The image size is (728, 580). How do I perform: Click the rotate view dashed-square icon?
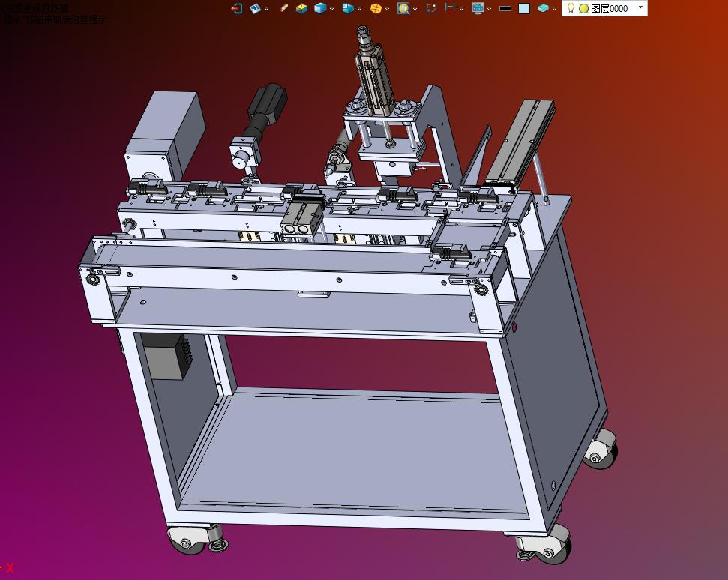[431, 8]
